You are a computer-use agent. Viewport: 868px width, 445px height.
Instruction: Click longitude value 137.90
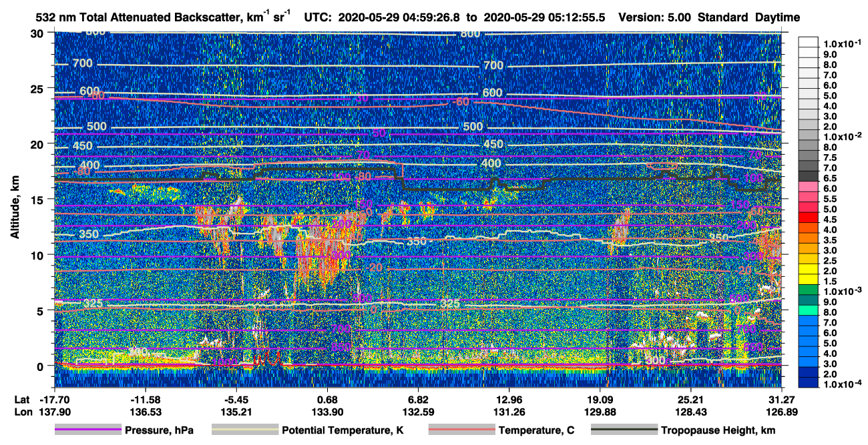[x=53, y=412]
